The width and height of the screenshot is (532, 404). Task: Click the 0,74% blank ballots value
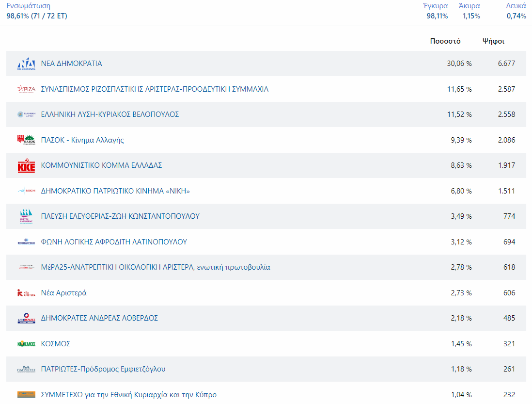click(516, 16)
